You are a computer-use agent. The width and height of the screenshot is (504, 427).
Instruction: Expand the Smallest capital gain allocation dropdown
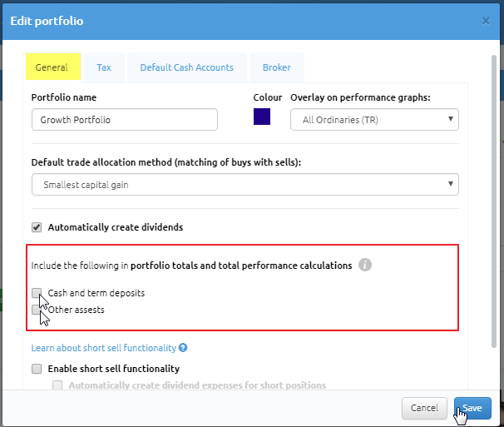[245, 185]
